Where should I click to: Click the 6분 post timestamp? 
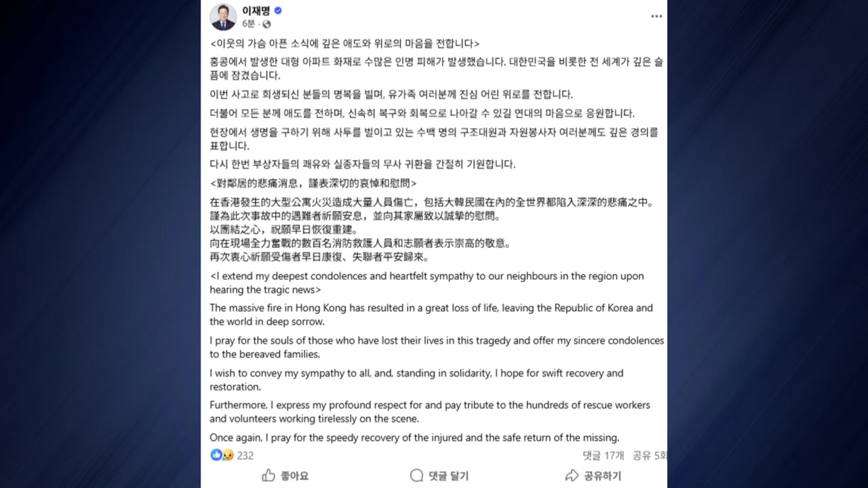[248, 24]
